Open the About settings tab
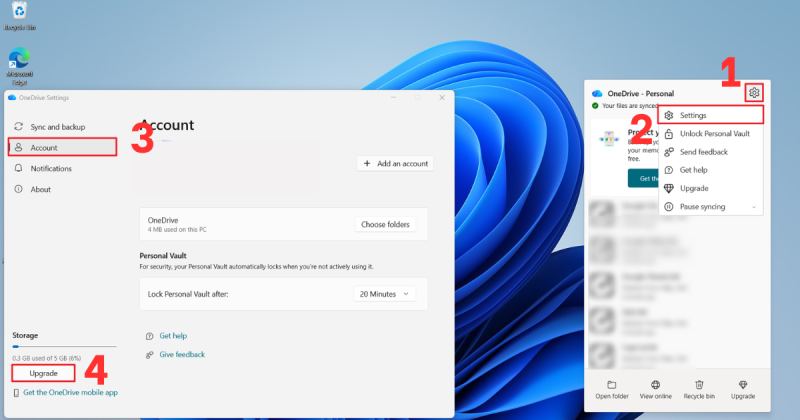800x420 pixels. 62,189
